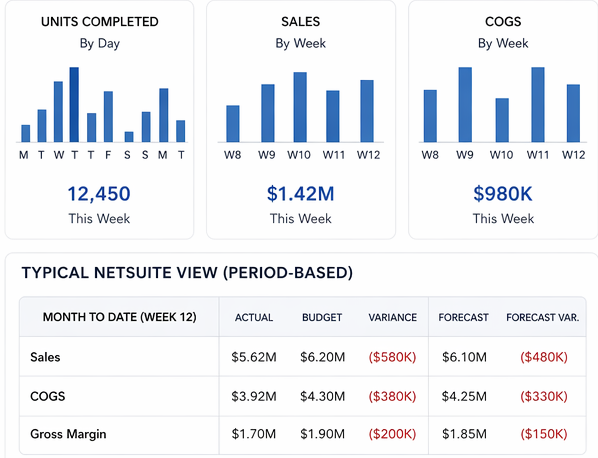Click the $3.92M actual COGS cell
This screenshot has width=598, height=458.
[254, 397]
